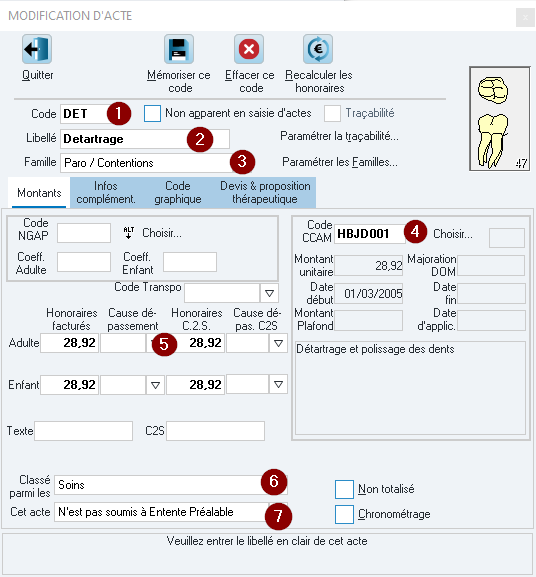Image resolution: width=536 pixels, height=577 pixels.
Task: Click the Recalculer les honoraires euro icon
Action: (318, 49)
